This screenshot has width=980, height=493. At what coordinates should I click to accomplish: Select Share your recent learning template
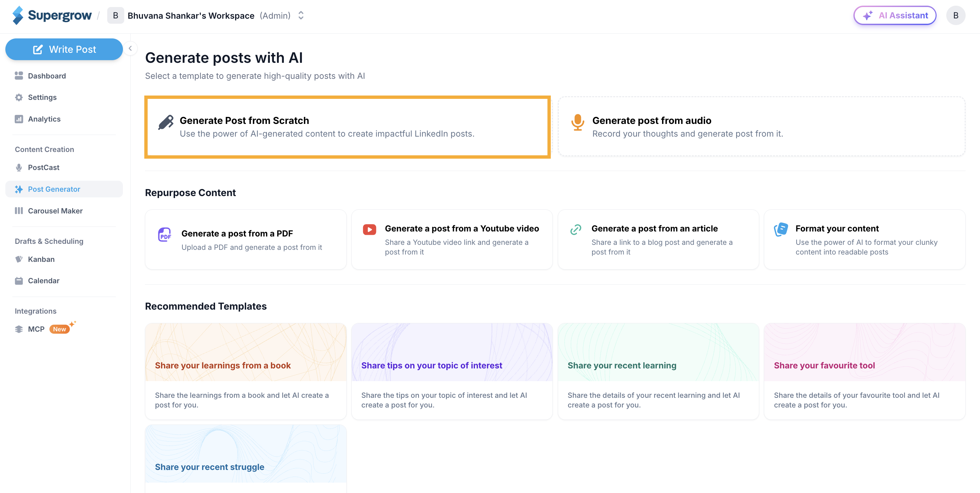tap(658, 371)
